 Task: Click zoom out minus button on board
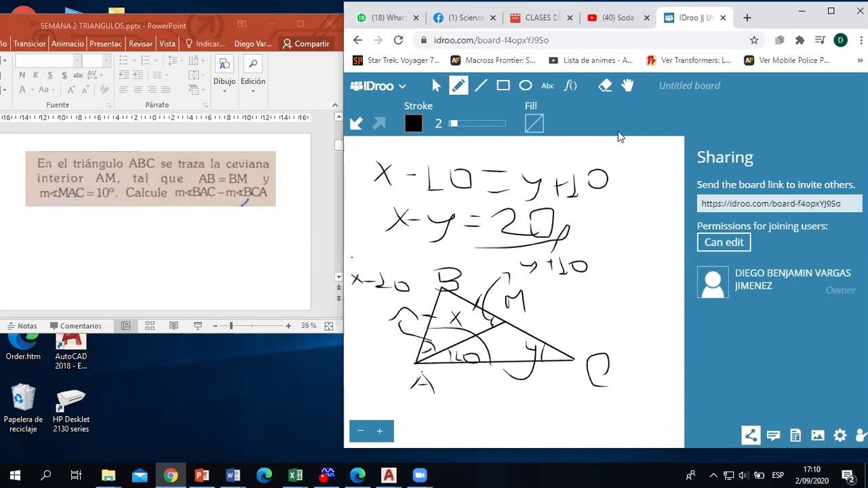coord(360,431)
